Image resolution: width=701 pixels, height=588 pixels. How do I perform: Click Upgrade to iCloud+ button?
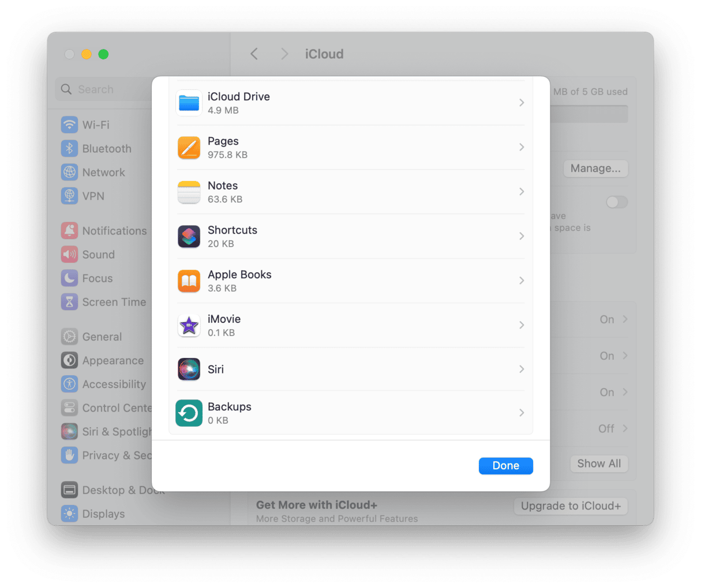(571, 506)
